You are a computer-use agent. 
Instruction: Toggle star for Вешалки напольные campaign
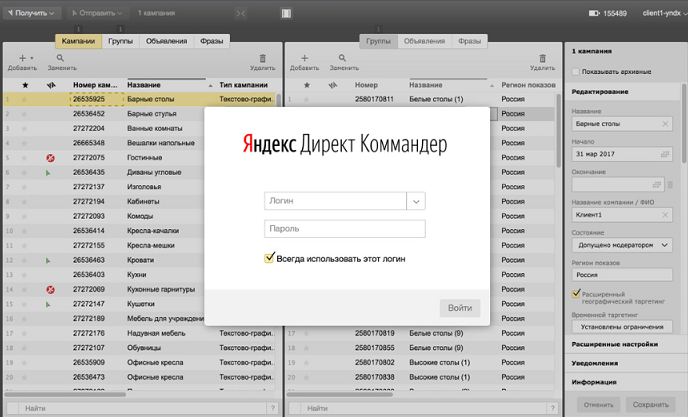click(x=25, y=143)
